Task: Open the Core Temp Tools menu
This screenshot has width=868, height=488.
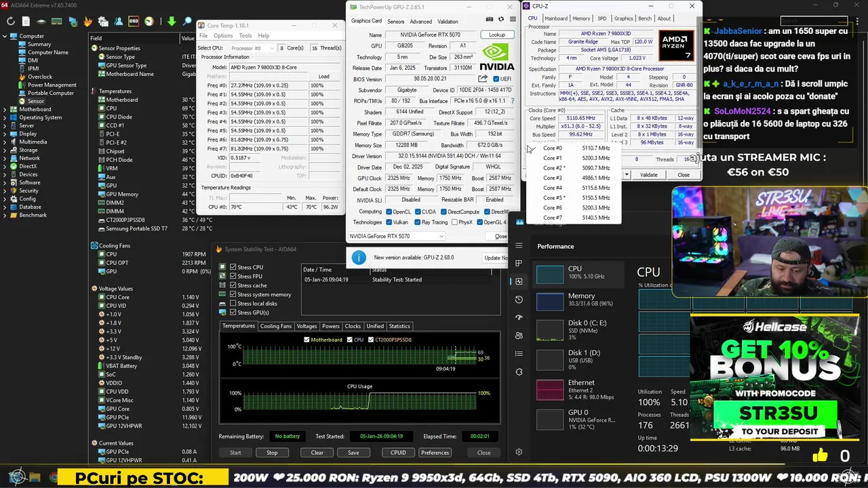Action: [245, 35]
